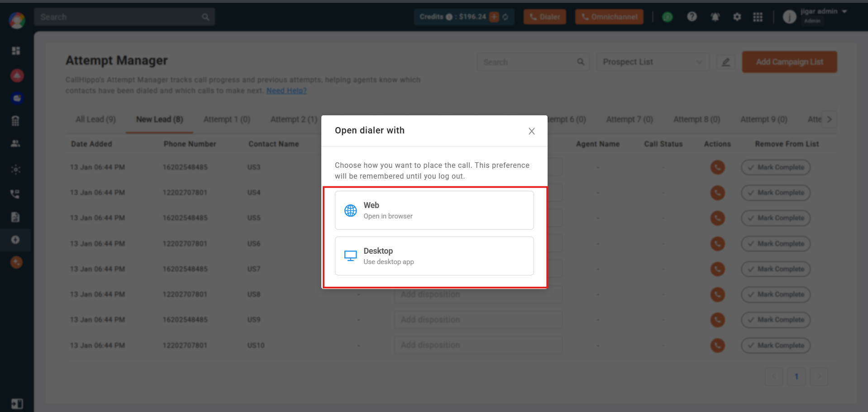Call the US6 contact with phone icon
The width and height of the screenshot is (868, 412).
pyautogui.click(x=717, y=244)
